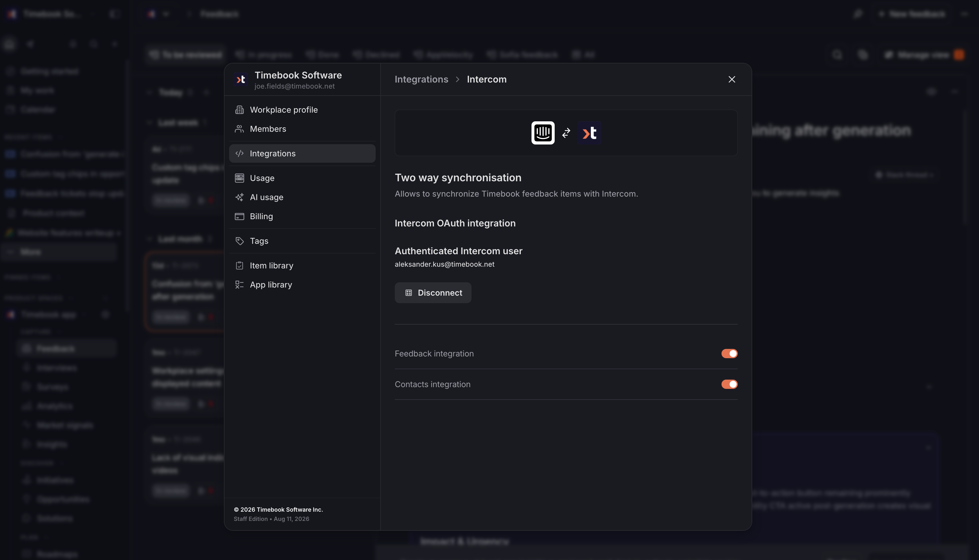This screenshot has height=560, width=979.
Task: Click the Contacts integration label
Action: click(x=432, y=385)
